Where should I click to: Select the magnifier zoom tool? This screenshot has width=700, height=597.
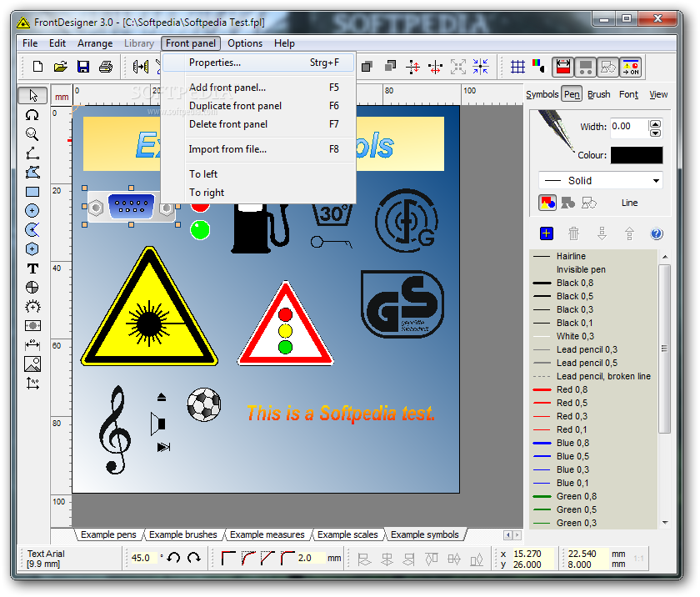pos(32,134)
